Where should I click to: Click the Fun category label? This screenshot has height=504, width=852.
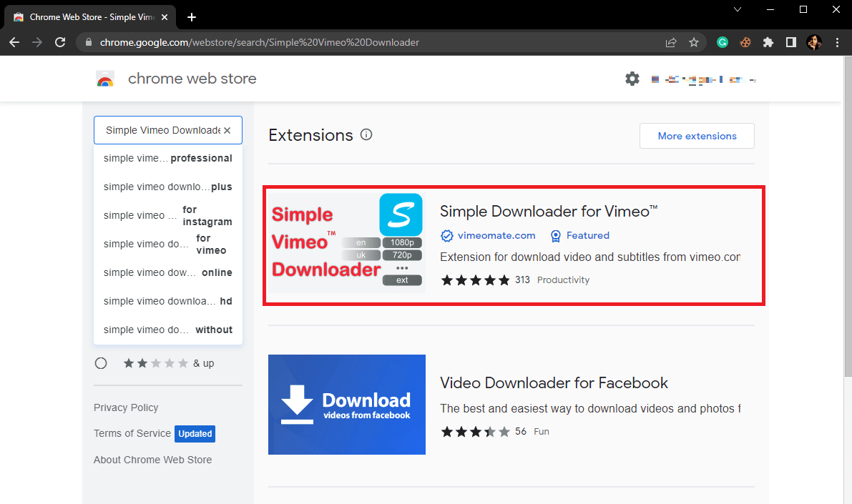(x=542, y=432)
